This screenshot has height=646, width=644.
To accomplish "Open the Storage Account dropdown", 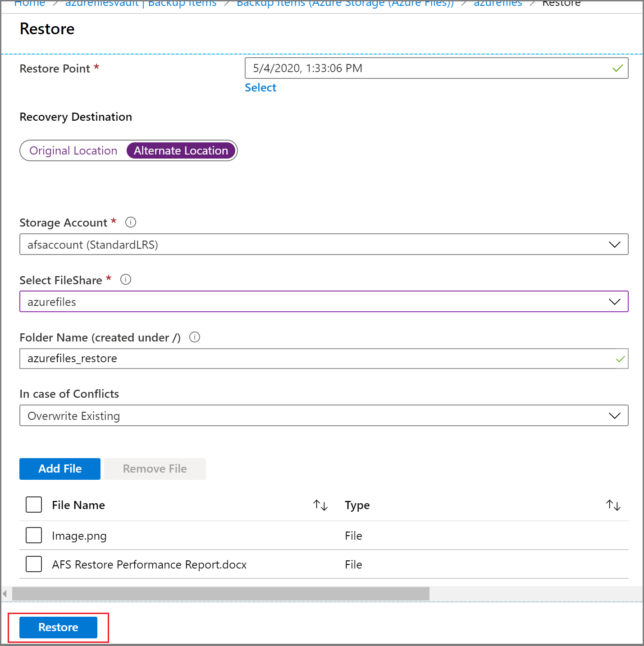I will (x=614, y=244).
